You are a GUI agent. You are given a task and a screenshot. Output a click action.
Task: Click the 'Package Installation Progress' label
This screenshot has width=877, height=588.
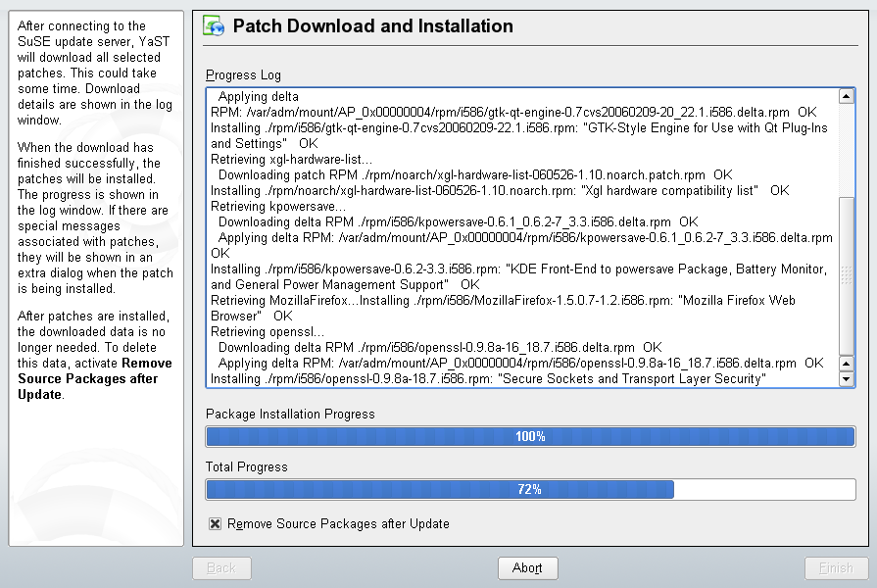[290, 414]
